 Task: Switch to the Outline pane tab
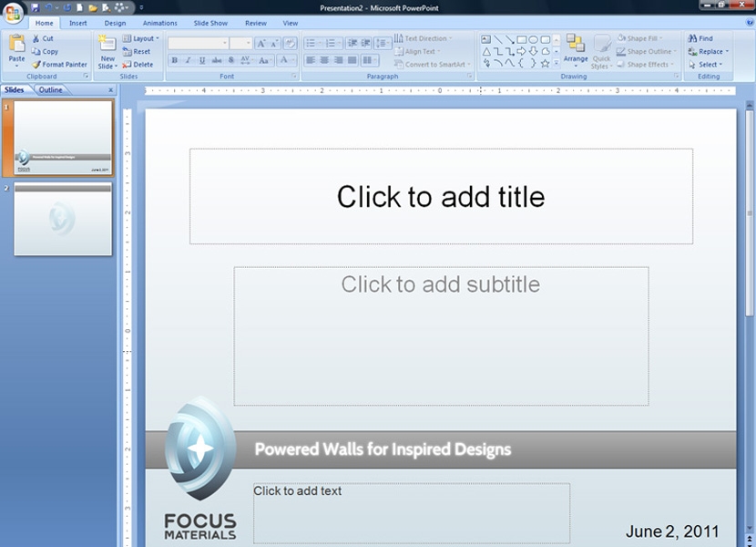(x=51, y=89)
